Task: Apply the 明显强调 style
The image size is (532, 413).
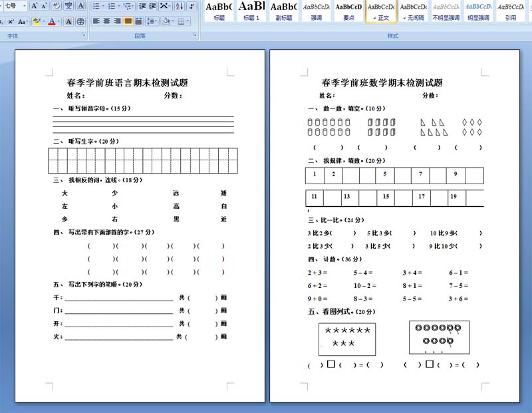Action: coord(478,11)
